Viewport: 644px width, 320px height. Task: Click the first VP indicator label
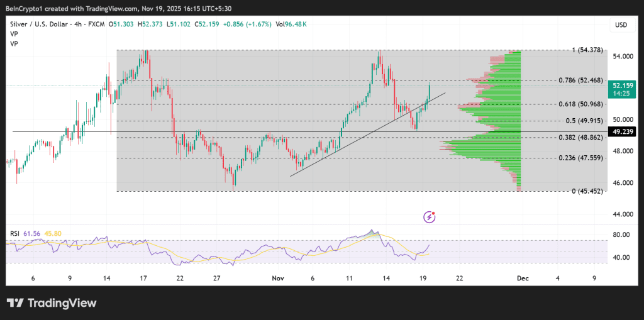13,34
